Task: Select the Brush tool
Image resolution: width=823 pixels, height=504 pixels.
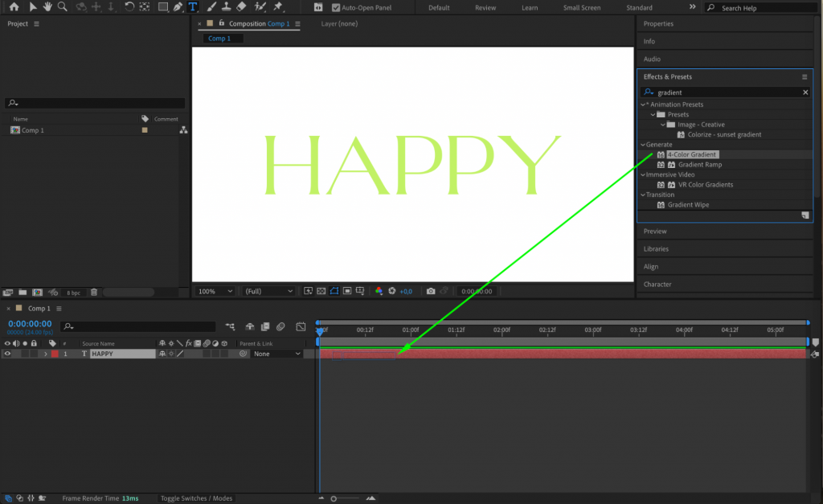Action: coord(210,7)
